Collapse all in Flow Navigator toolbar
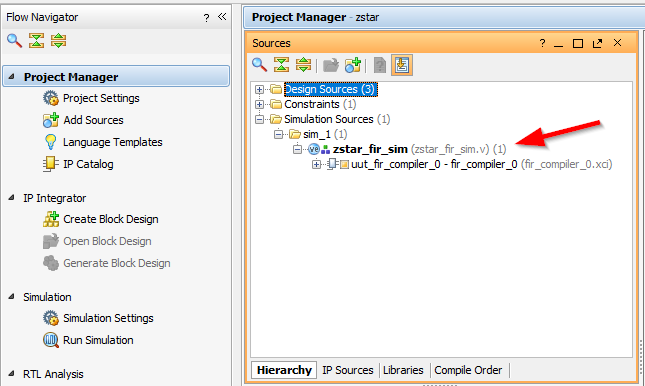645x386 pixels. pos(36,41)
